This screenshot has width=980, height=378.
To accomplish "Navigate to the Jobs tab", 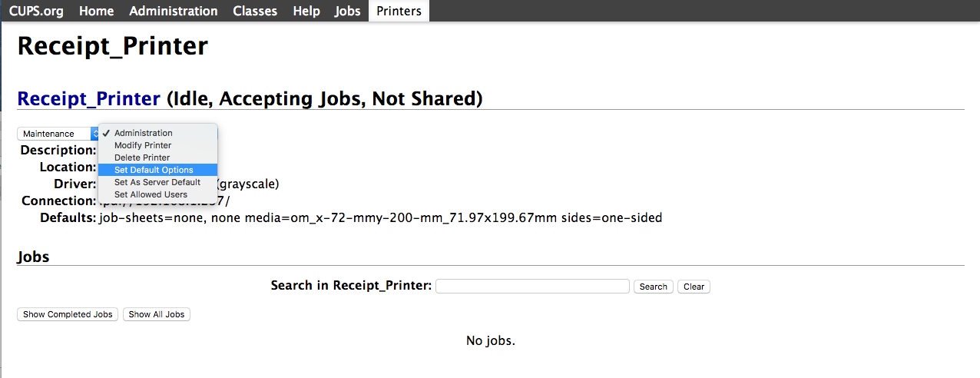I will (x=347, y=11).
